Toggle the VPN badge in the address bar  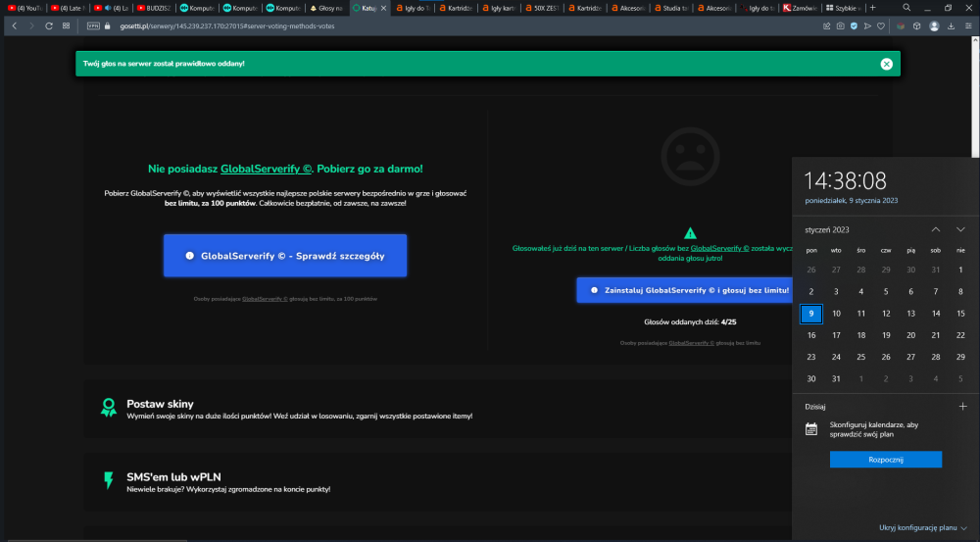[93, 26]
